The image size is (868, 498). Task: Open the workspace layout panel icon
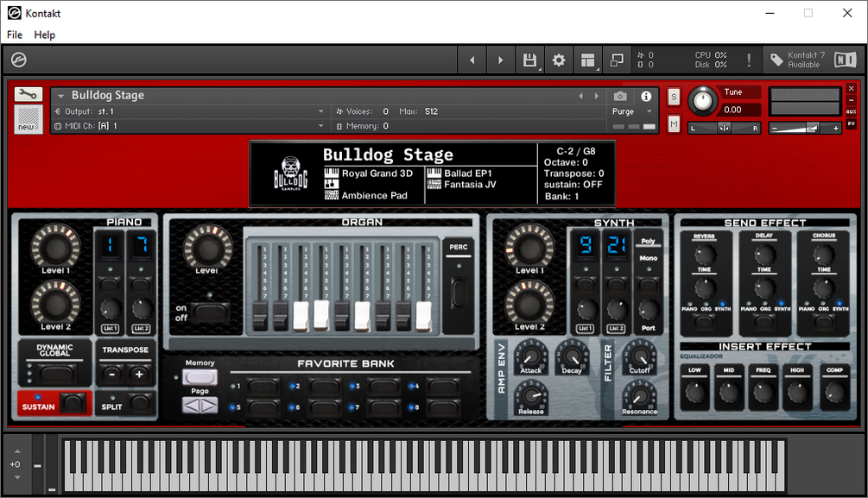click(x=588, y=60)
